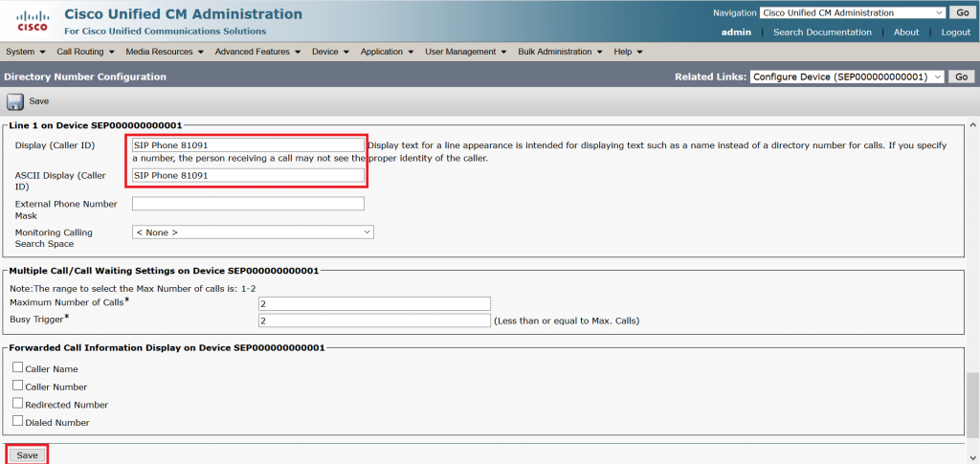The height and width of the screenshot is (464, 980).
Task: Tick the Dialed Number checkbox
Action: [x=18, y=421]
